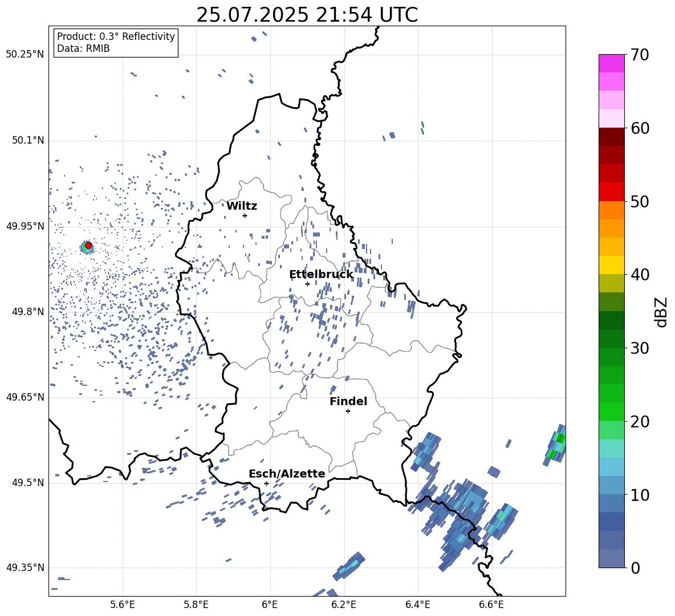The width and height of the screenshot is (675, 616).
Task: Click the 6°E longitude label
Action: point(270,605)
